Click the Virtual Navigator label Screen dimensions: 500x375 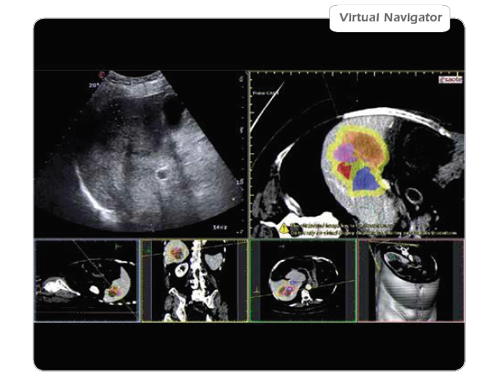pos(390,18)
